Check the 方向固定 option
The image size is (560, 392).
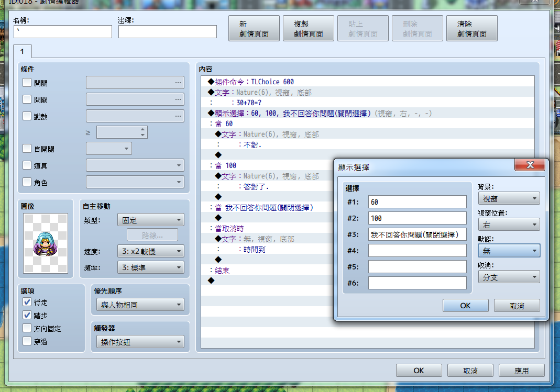tap(27, 328)
